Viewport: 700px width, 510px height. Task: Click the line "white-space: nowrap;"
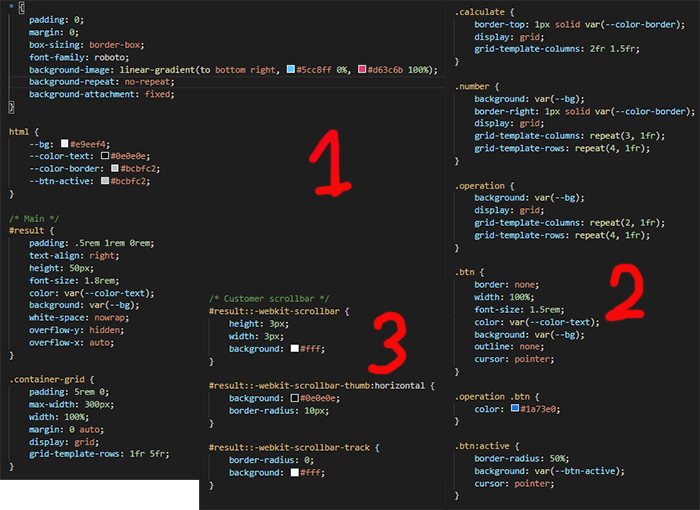coord(79,318)
